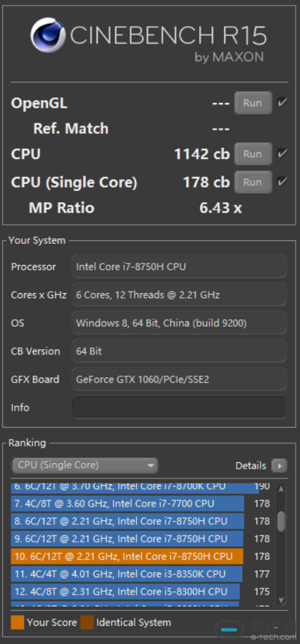Open the CPU (Single Core) ranking dropdown

pyautogui.click(x=85, y=465)
